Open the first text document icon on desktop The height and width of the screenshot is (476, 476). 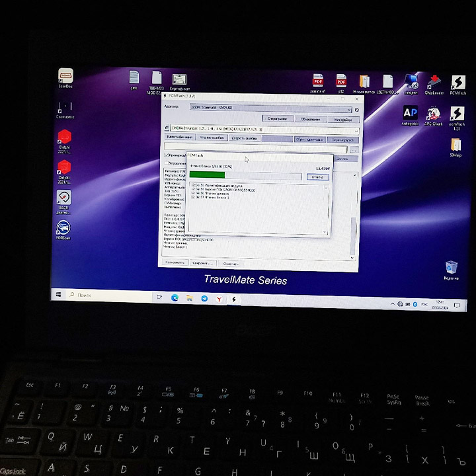point(134,80)
